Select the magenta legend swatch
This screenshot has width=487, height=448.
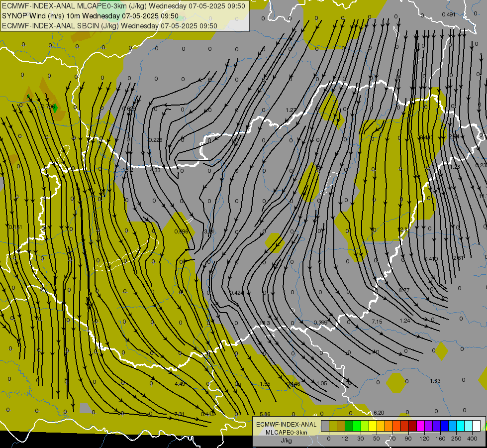[x=421, y=426]
